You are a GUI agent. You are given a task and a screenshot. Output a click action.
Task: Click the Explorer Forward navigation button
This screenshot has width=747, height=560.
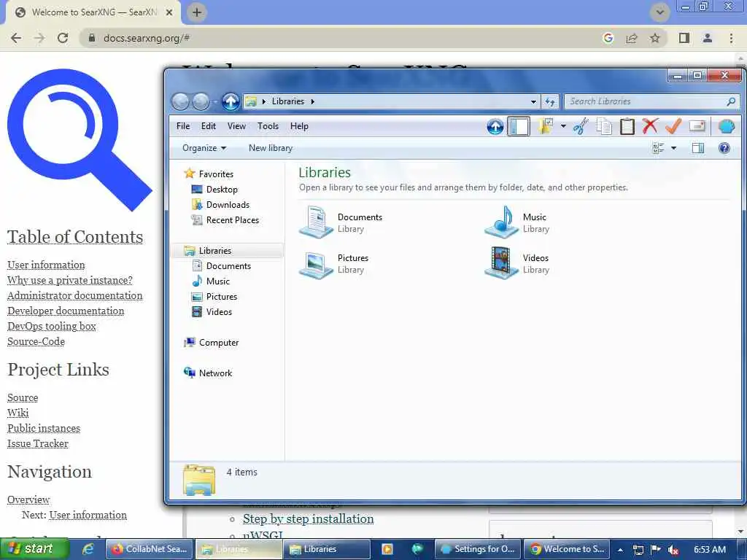[201, 101]
